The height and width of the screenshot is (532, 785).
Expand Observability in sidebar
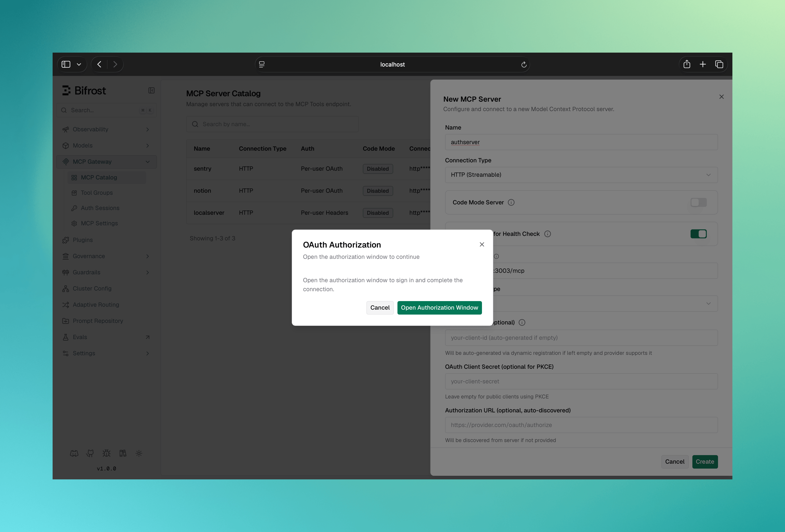106,129
